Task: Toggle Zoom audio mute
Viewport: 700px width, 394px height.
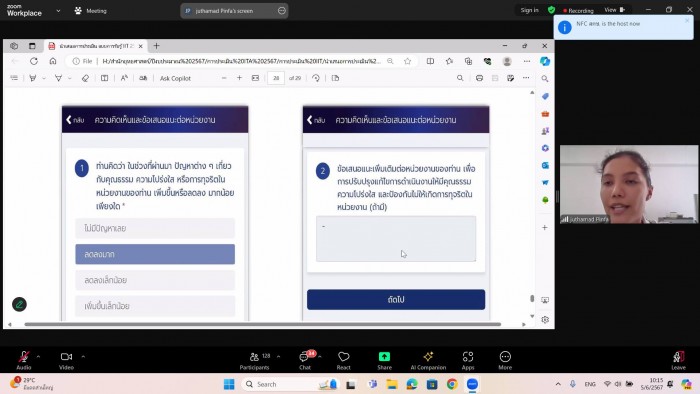Action: (24, 360)
